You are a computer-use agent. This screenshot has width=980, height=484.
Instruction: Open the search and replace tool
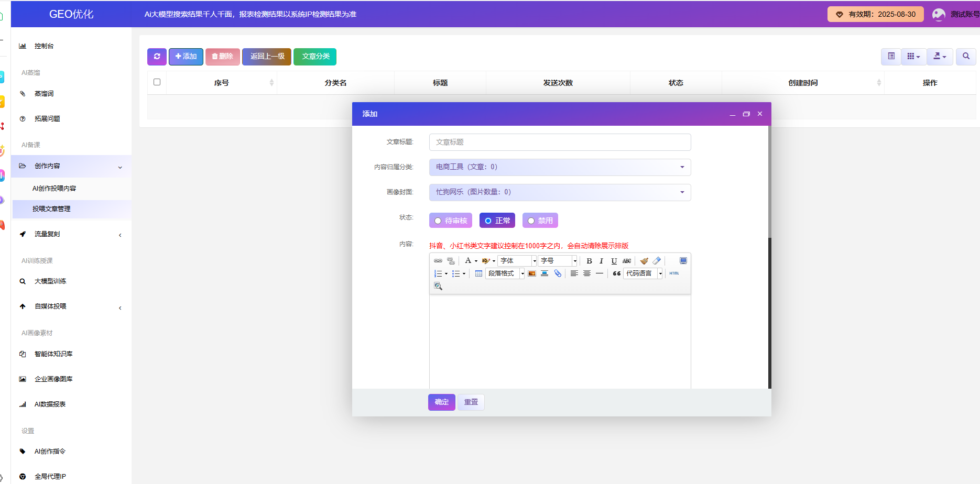(438, 286)
